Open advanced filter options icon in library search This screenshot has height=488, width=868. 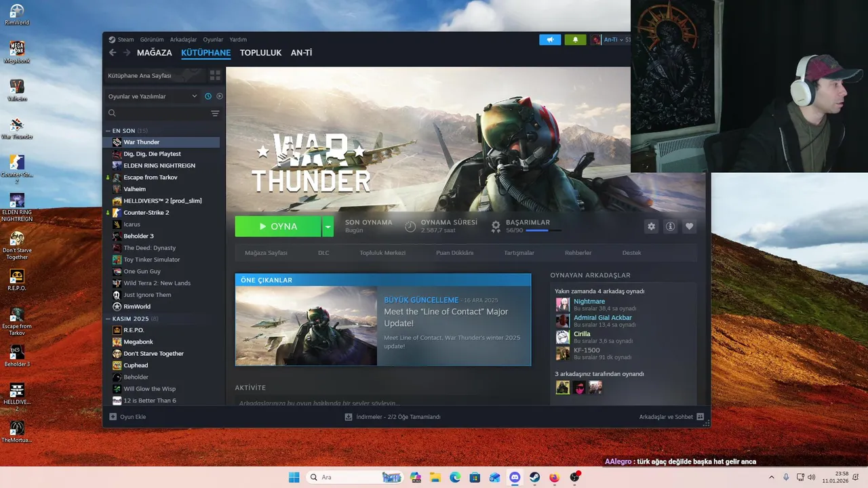pyautogui.click(x=215, y=113)
